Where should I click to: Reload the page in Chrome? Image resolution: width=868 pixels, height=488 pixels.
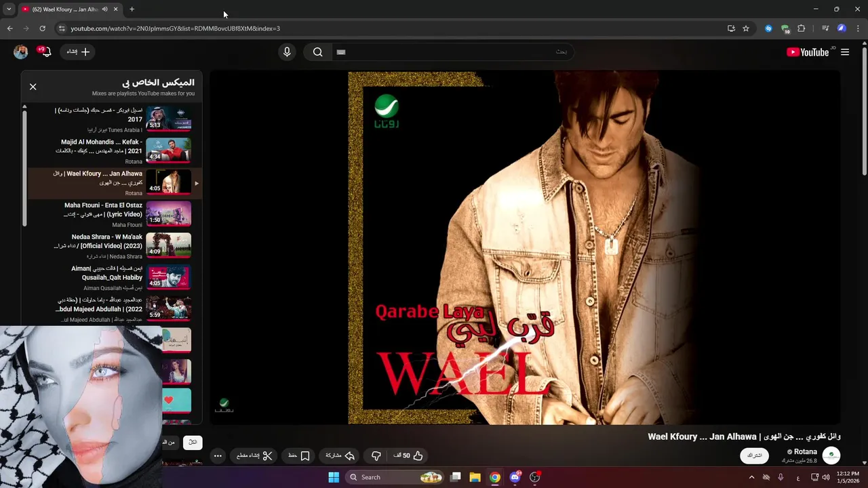[42, 28]
